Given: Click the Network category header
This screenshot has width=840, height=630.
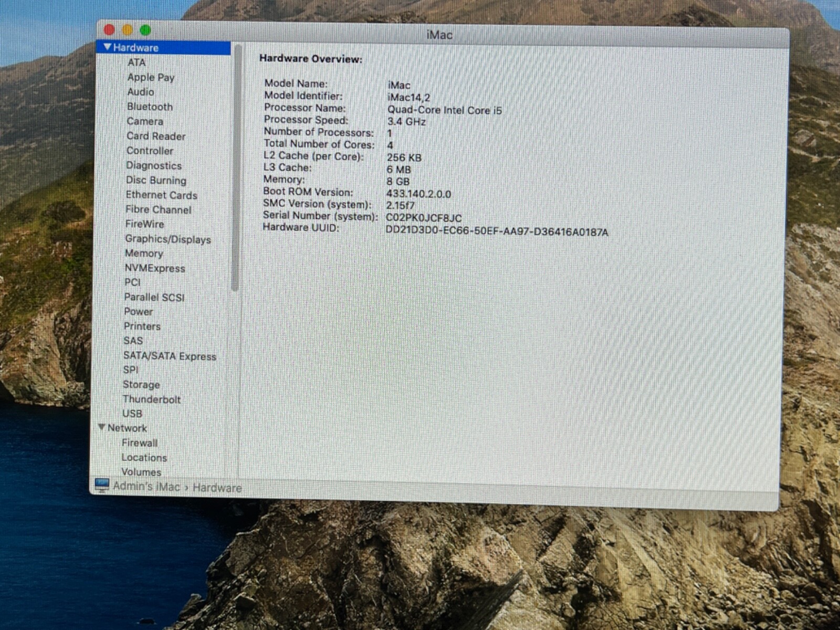Looking at the screenshot, I should pyautogui.click(x=127, y=428).
